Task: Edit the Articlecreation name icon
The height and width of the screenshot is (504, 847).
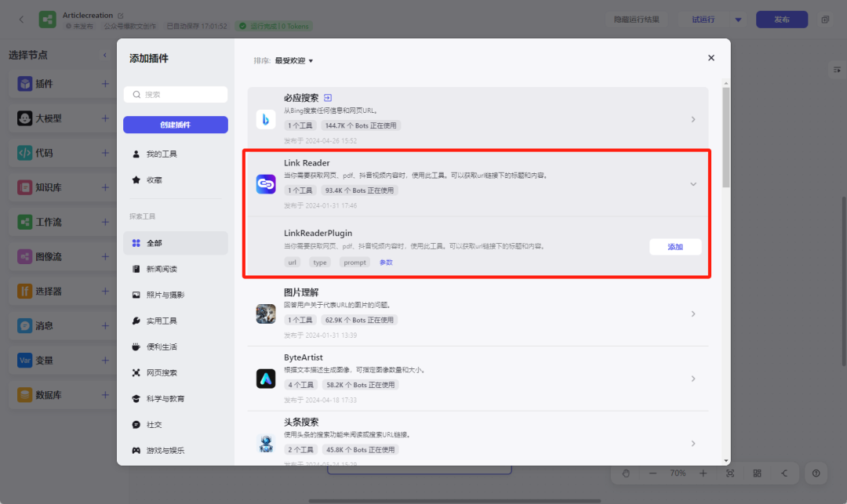Action: click(121, 16)
